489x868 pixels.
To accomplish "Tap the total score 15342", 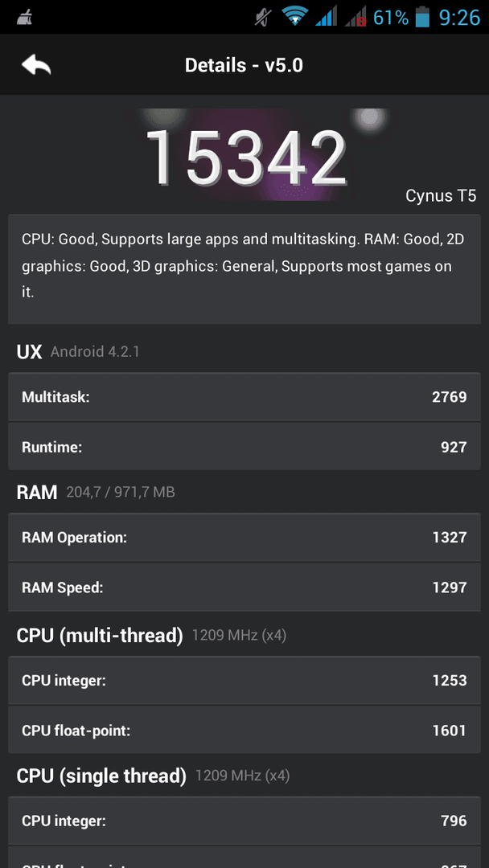I will point(246,158).
